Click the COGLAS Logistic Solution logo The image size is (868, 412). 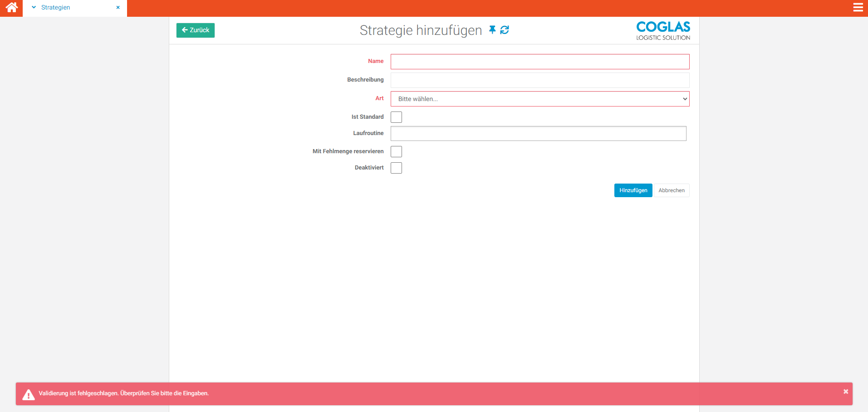point(663,31)
